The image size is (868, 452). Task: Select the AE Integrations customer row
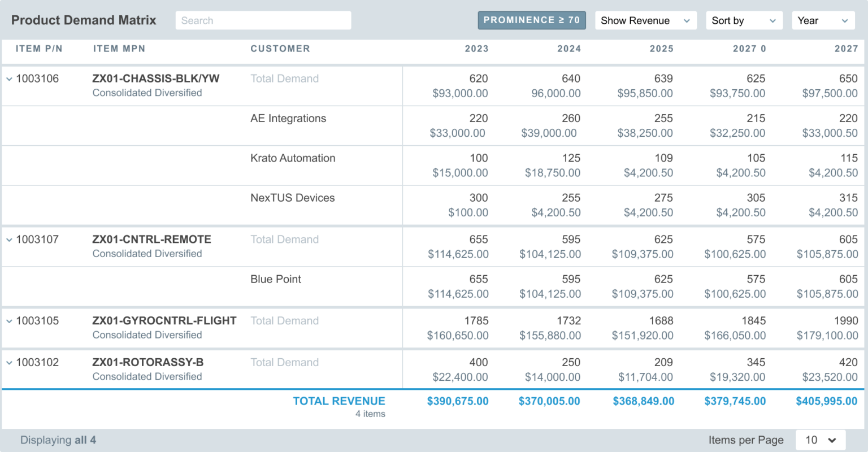[x=288, y=119]
